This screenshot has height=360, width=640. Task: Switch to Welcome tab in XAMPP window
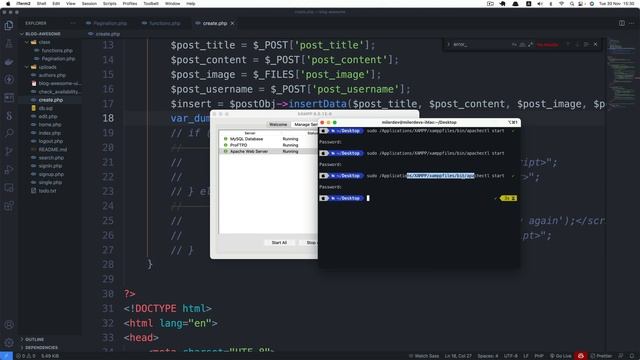point(278,124)
